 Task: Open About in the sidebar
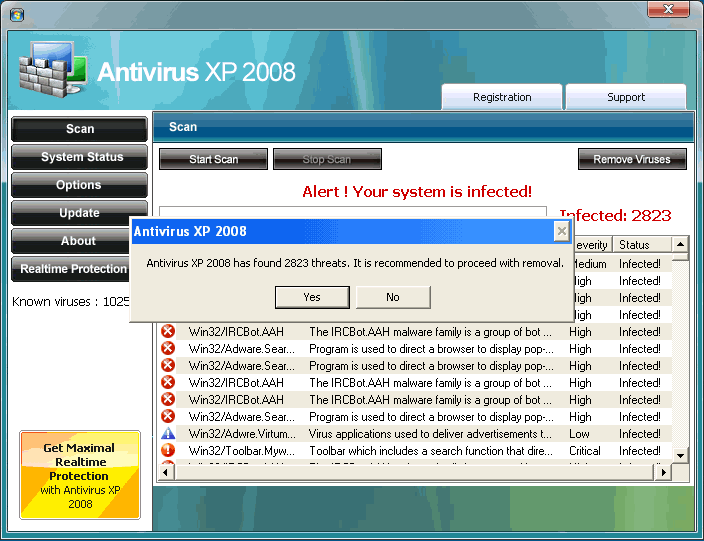coord(71,241)
